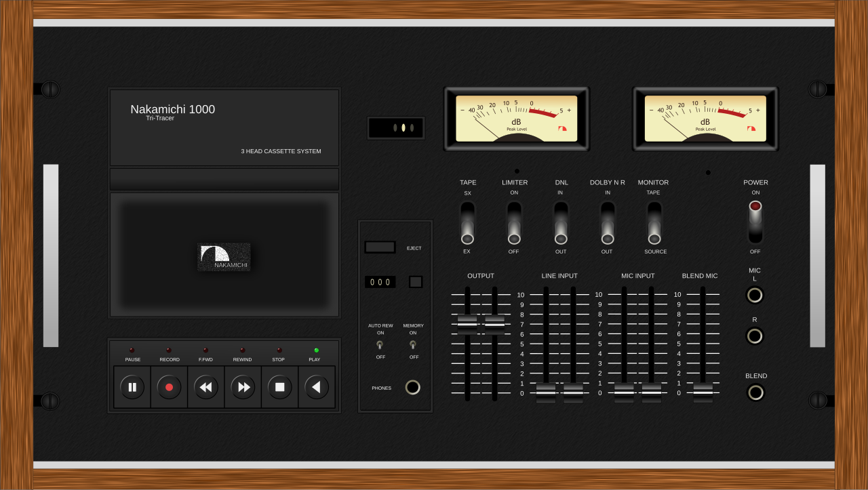Click the BLEND MIC fader knob

coord(703,393)
